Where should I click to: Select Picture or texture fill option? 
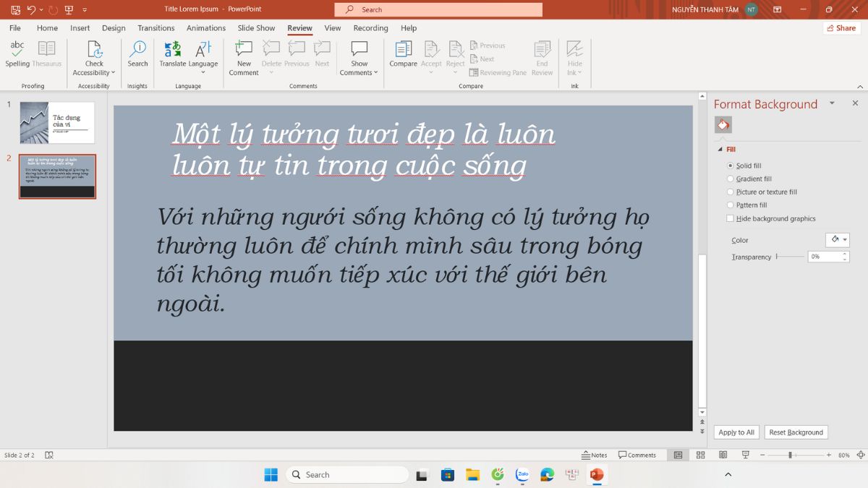[762, 192]
